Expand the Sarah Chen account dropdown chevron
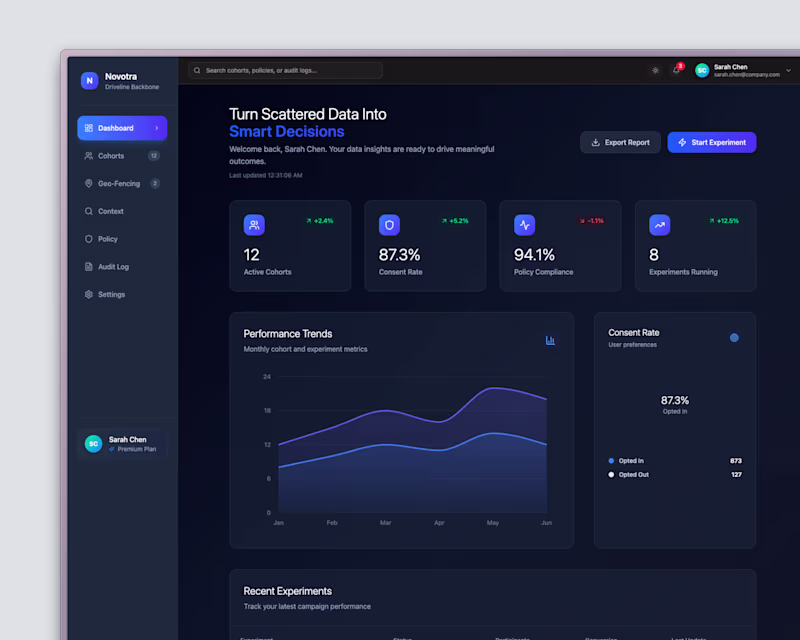 pos(788,70)
